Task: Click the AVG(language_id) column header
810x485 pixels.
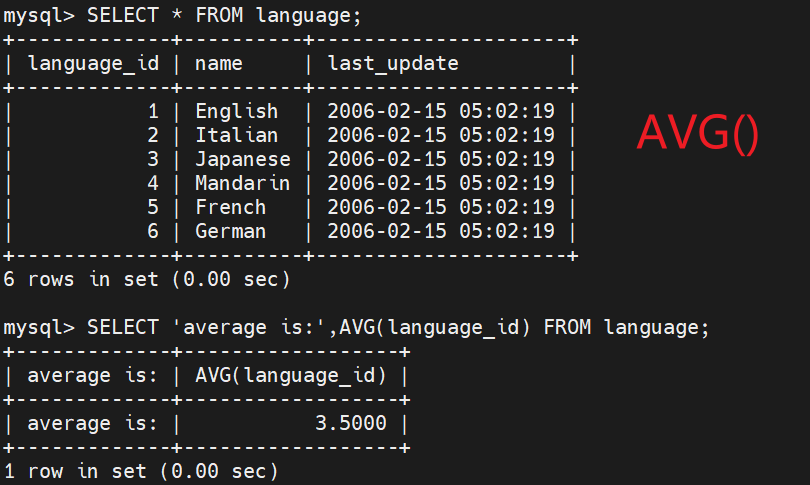Action: tap(291, 376)
